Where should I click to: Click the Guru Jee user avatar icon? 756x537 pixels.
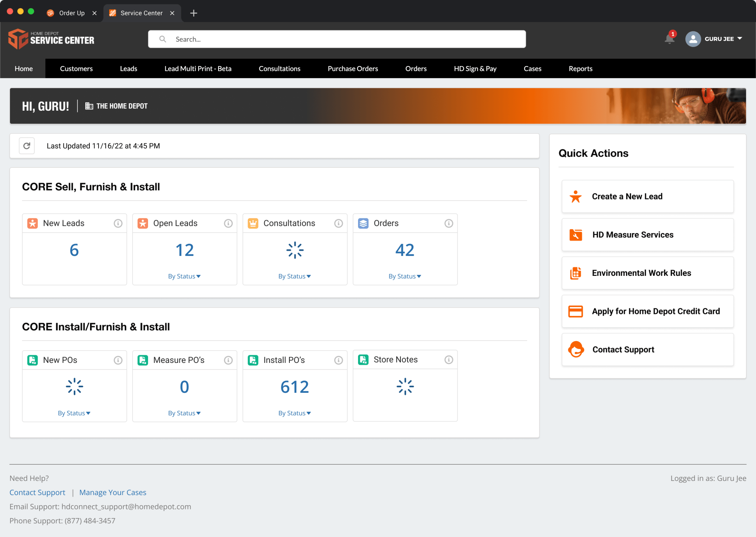(x=693, y=39)
